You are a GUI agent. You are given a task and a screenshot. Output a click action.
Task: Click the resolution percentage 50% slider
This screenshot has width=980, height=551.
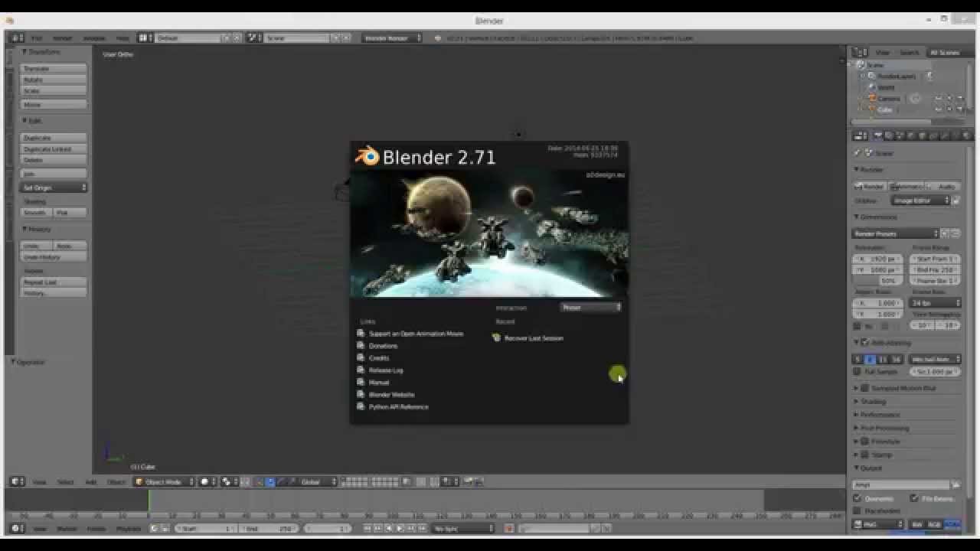(878, 281)
